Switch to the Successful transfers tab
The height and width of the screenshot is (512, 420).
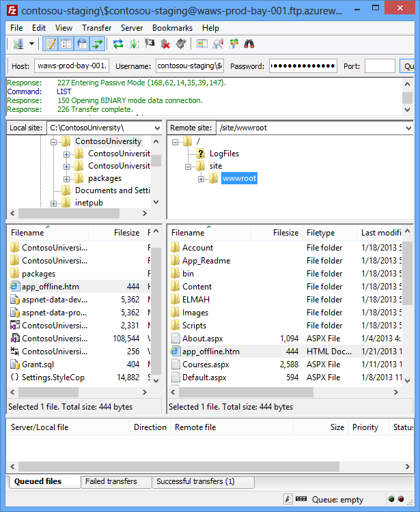tap(203, 481)
